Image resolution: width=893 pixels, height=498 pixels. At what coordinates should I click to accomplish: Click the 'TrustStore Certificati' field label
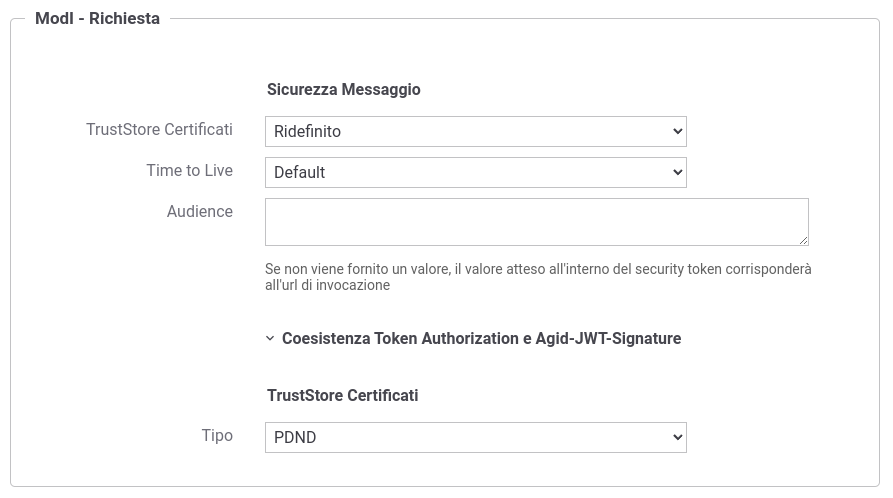[159, 129]
